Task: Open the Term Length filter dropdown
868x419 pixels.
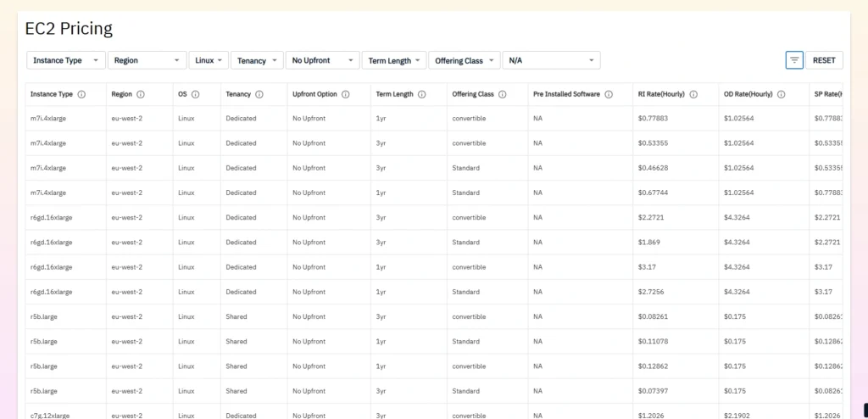Action: coord(394,60)
